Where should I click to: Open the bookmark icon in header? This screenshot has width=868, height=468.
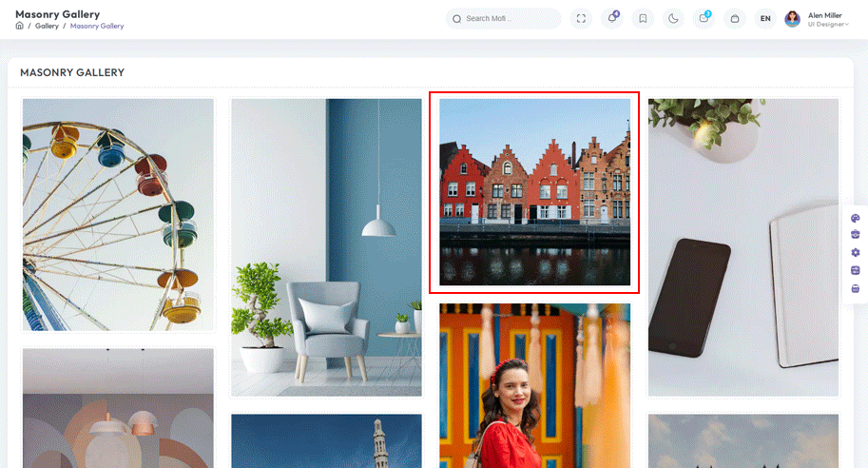point(643,18)
